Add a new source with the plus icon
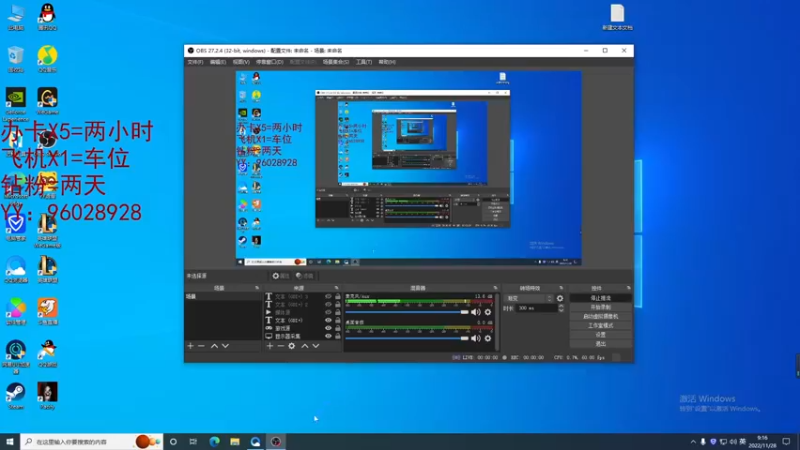The height and width of the screenshot is (450, 800). coord(270,346)
